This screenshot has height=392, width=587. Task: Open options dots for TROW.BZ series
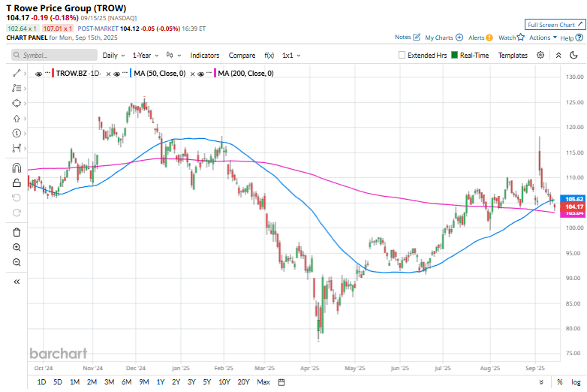[x=47, y=72]
